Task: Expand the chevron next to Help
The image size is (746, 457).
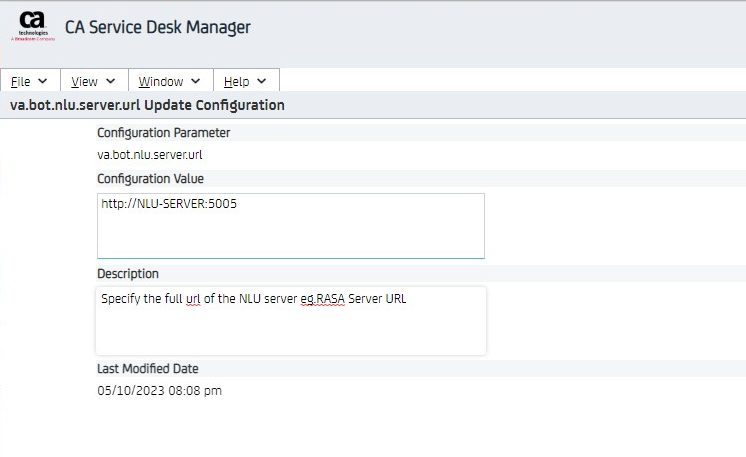Action: click(262, 81)
